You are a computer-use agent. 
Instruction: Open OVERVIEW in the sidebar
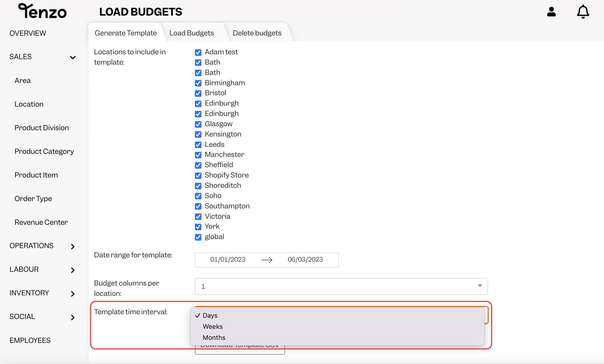28,33
